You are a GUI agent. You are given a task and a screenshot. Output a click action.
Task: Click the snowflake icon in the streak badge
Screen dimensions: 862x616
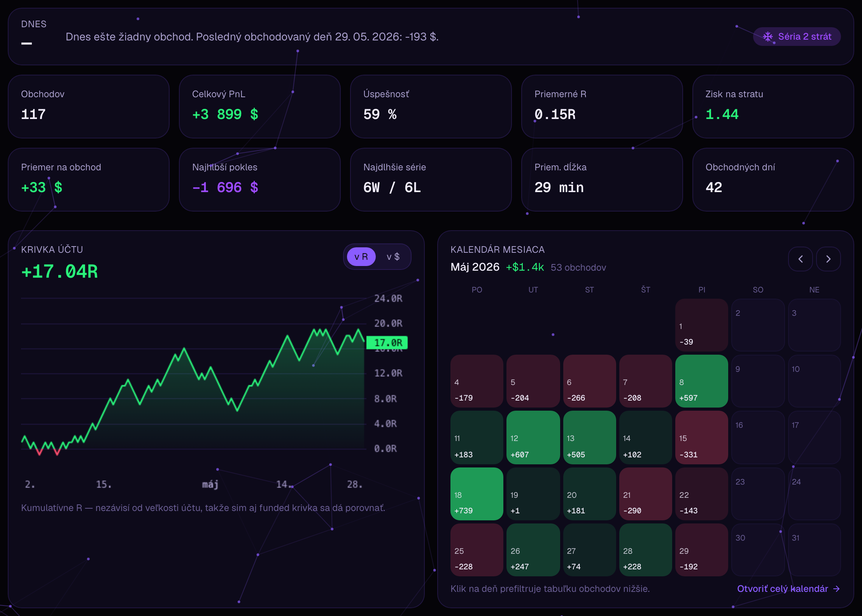click(768, 37)
